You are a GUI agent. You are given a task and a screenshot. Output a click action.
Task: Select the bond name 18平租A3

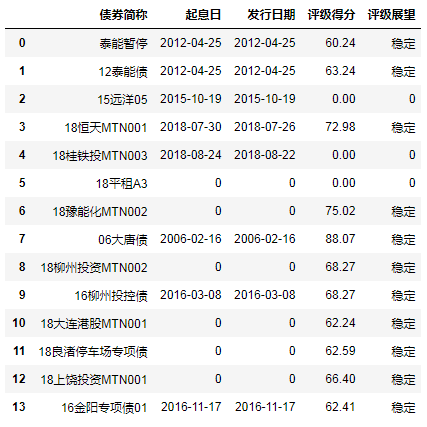coord(122,183)
